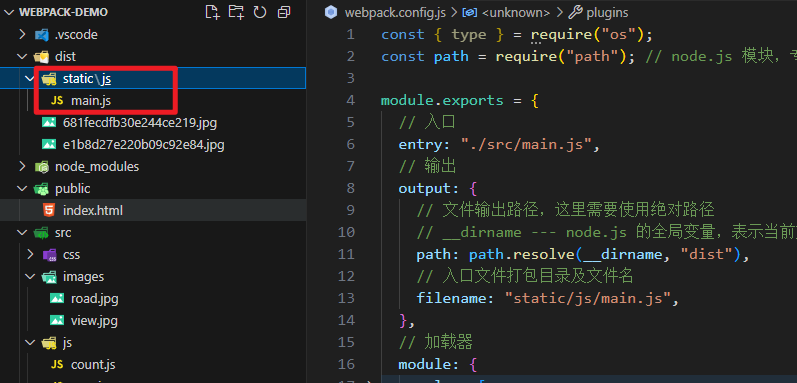The height and width of the screenshot is (383, 797).
Task: Click the src folder icon
Action: [x=41, y=233]
